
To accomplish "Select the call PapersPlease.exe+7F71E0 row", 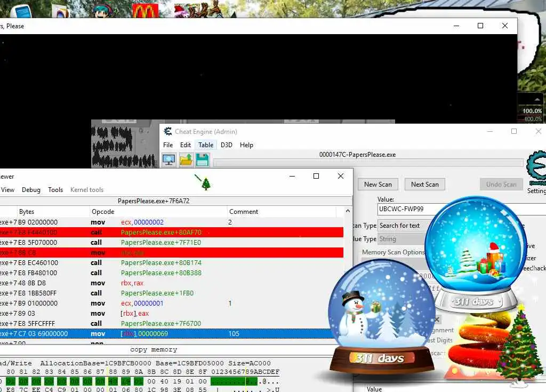I will [x=172, y=243].
